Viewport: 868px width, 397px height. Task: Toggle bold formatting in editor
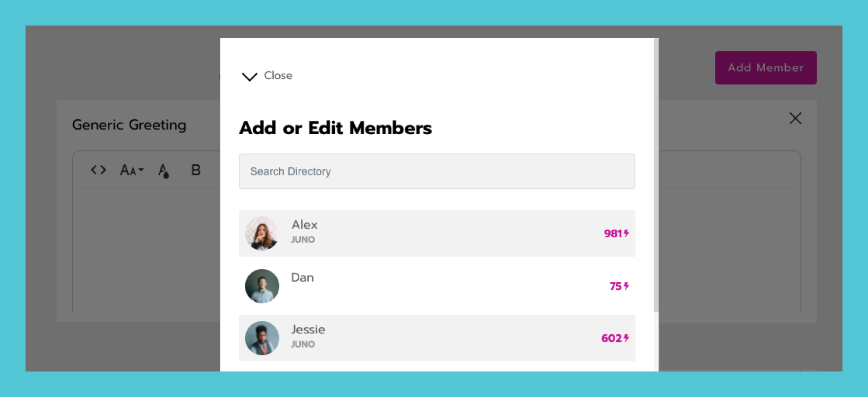tap(196, 170)
